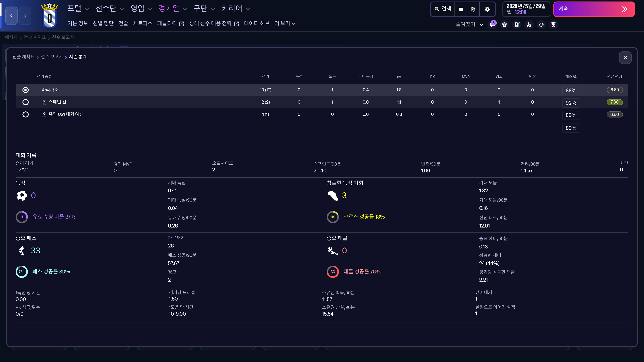Select the 스페인 컵 radio button
The width and height of the screenshot is (644, 362).
coord(25,102)
